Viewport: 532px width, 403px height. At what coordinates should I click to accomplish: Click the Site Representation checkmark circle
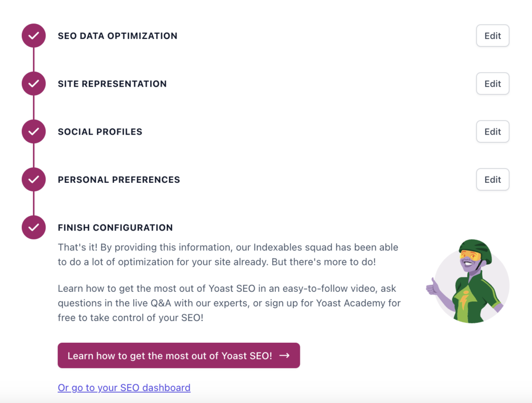[x=34, y=84]
